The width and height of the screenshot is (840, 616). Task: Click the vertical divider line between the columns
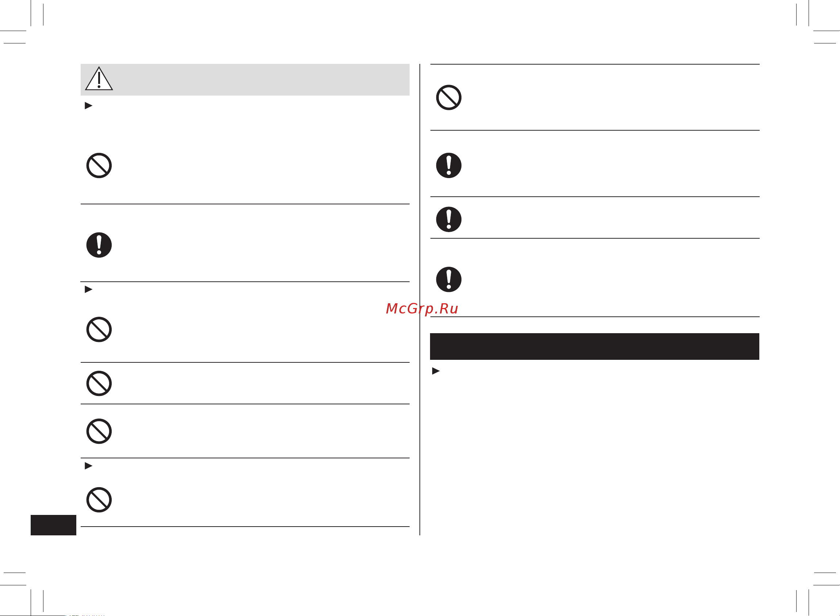coord(419,299)
